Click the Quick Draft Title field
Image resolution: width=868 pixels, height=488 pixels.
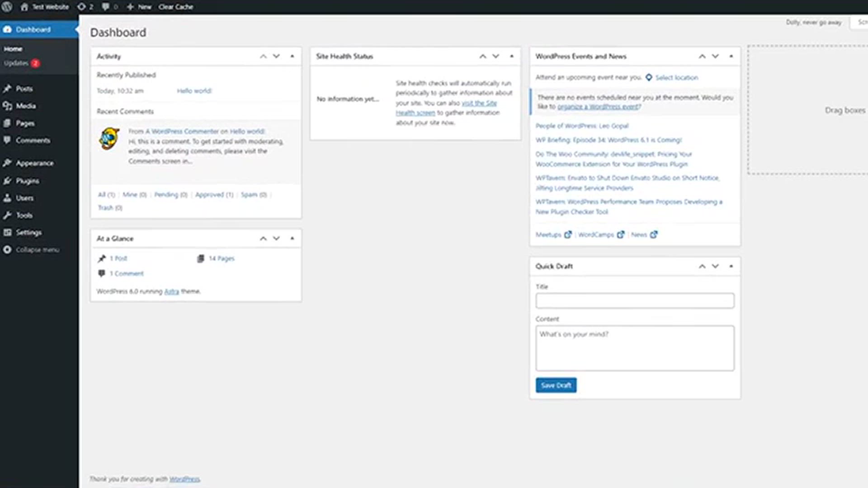pyautogui.click(x=635, y=301)
